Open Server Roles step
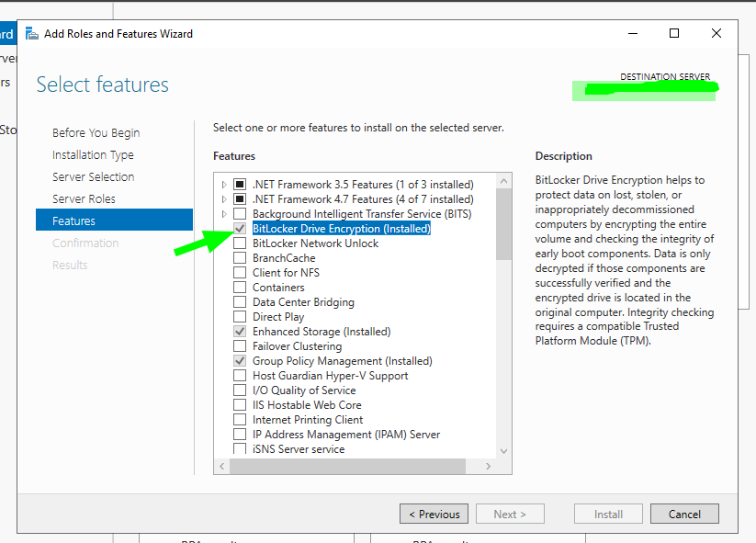Image resolution: width=756 pixels, height=543 pixels. coord(84,198)
